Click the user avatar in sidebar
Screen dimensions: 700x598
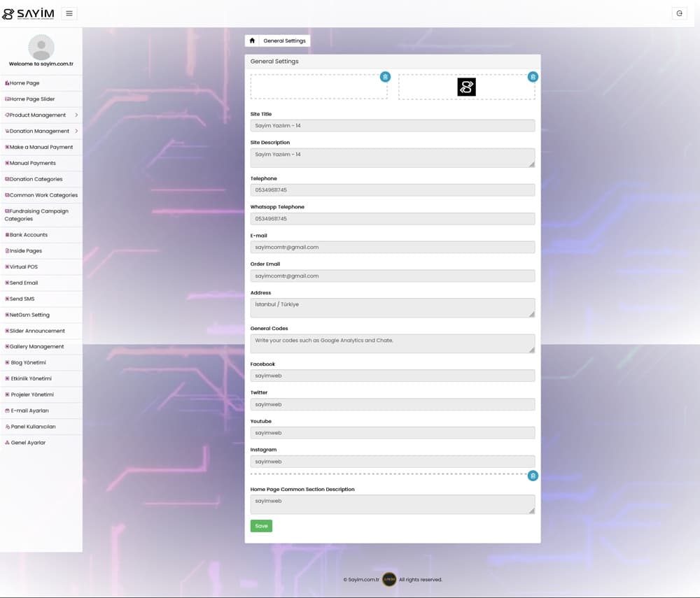pos(41,48)
